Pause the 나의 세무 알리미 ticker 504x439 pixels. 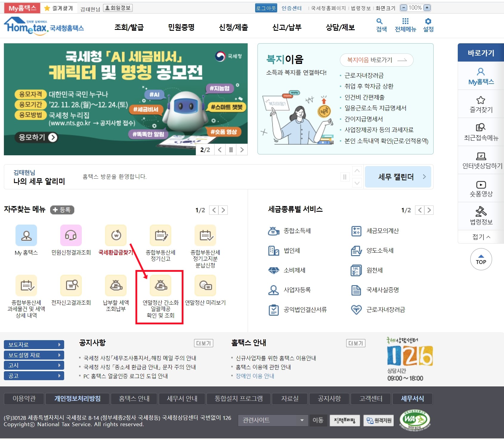[x=345, y=177]
